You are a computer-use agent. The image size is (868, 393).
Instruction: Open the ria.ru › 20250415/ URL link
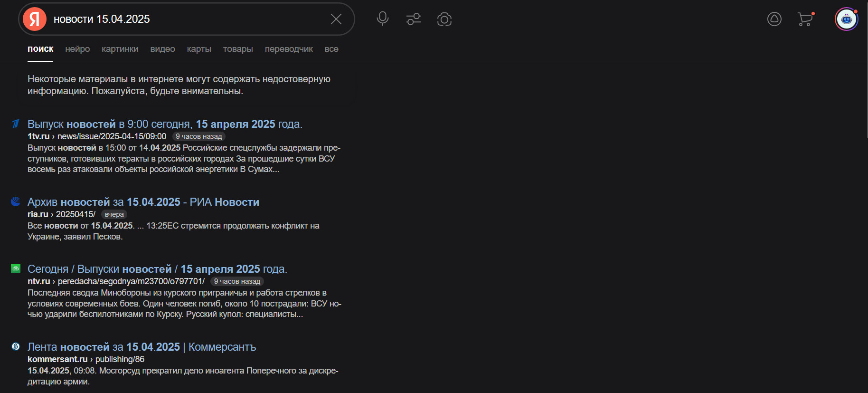point(61,214)
